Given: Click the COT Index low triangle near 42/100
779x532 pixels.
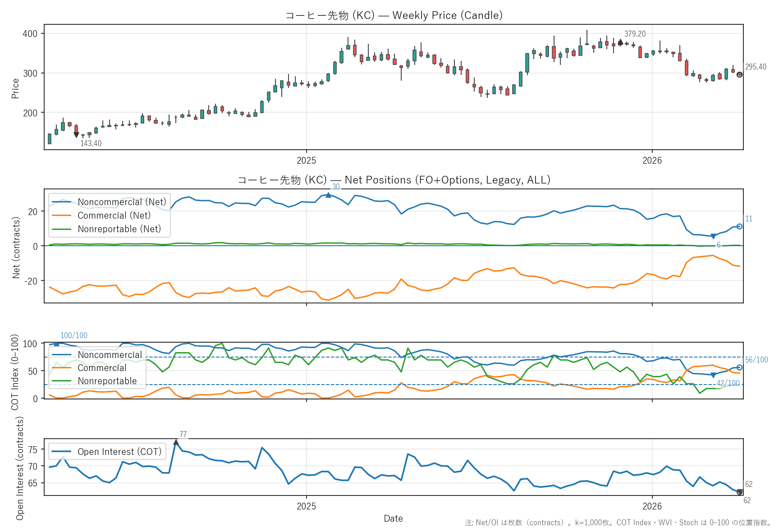Looking at the screenshot, I should point(713,375).
